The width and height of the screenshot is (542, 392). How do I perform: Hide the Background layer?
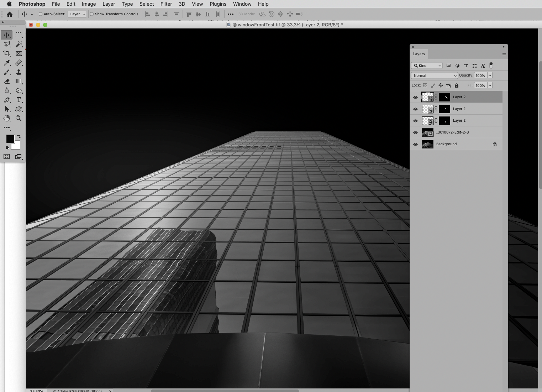pyautogui.click(x=415, y=144)
